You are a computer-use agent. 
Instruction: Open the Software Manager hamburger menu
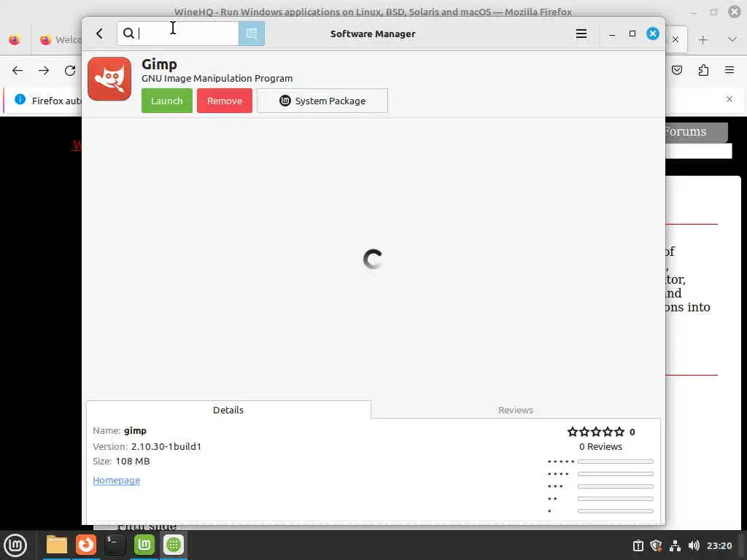click(581, 34)
